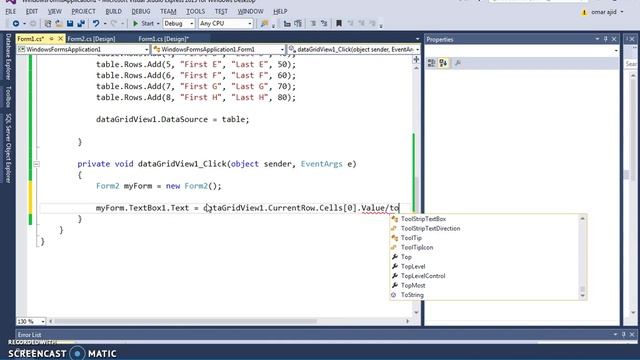Open the WindowsFormsApplication1.Form1 class dropdown
This screenshot has height=360, width=640.
[x=218, y=49]
